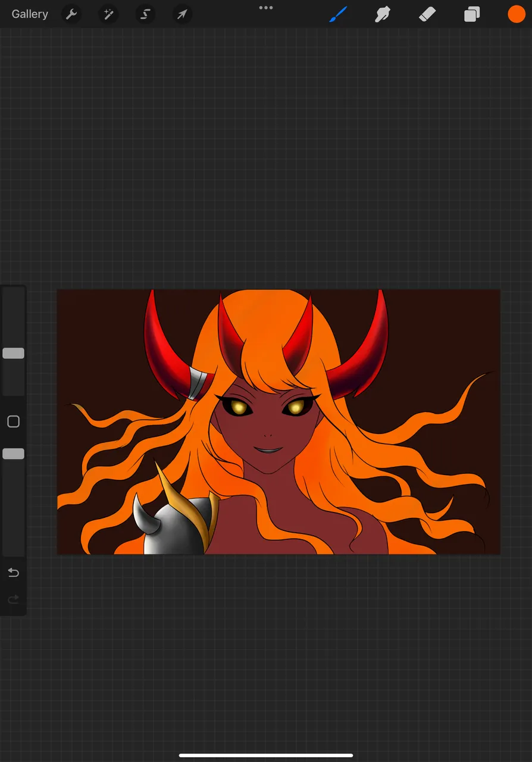
Task: Tap the square modify button on sidebar
Action: point(13,421)
